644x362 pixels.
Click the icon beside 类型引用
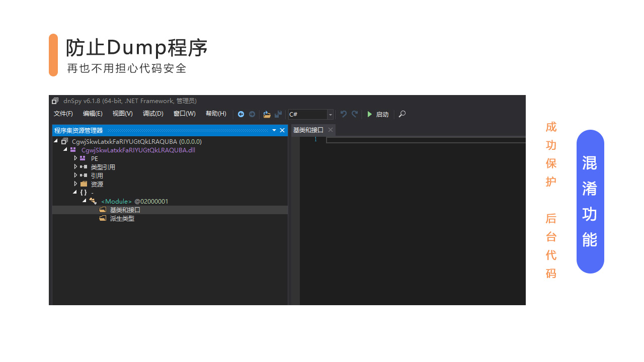pos(84,167)
